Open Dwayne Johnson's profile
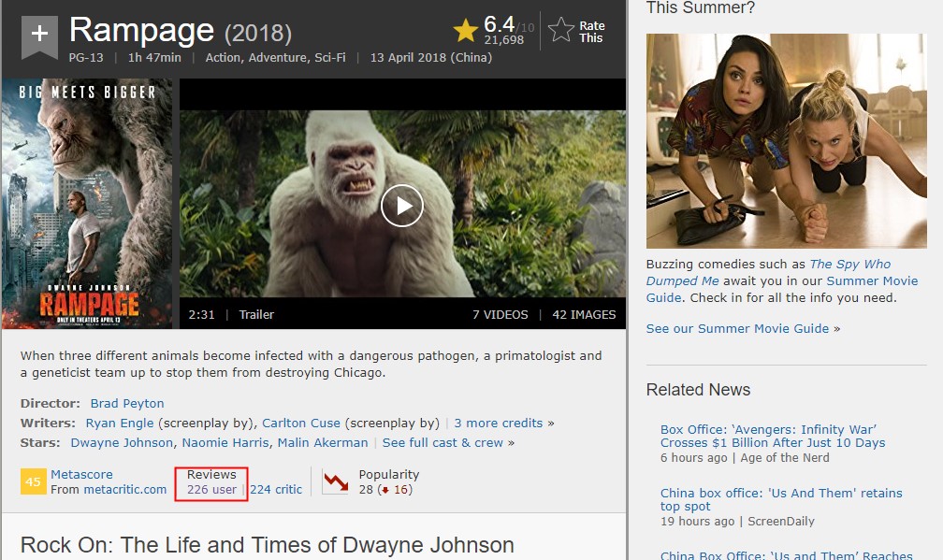The width and height of the screenshot is (943, 560). click(x=122, y=443)
